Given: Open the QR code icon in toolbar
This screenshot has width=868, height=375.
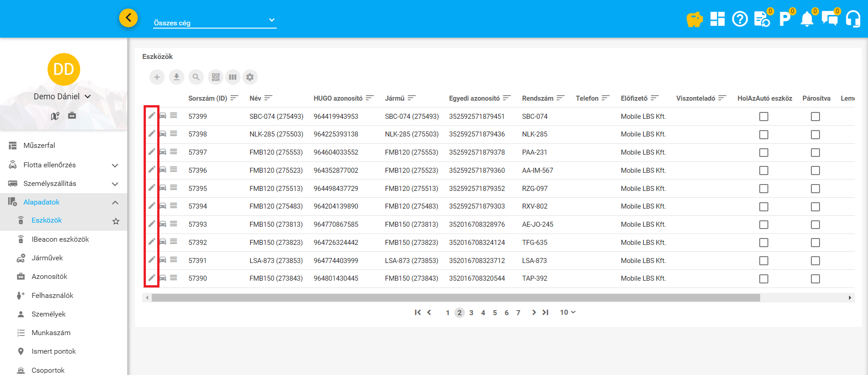Looking at the screenshot, I should click(x=216, y=77).
